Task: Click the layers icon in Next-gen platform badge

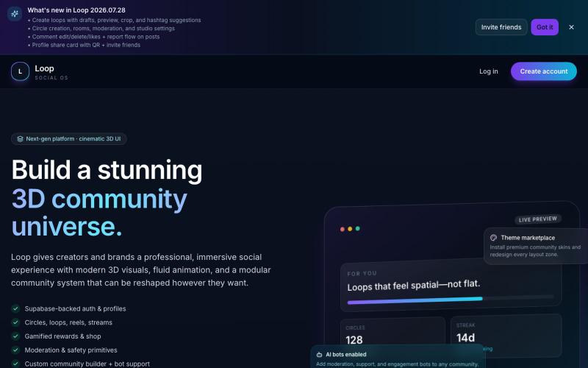Action: coord(20,139)
